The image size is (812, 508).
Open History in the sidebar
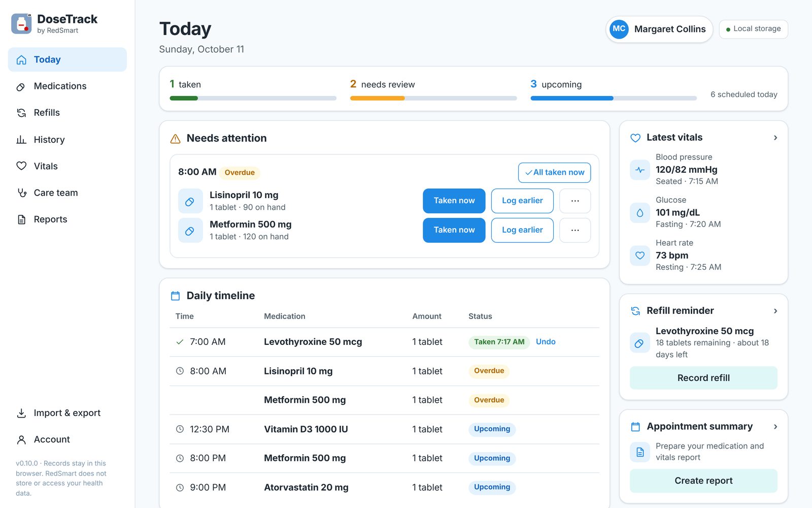(x=67, y=140)
